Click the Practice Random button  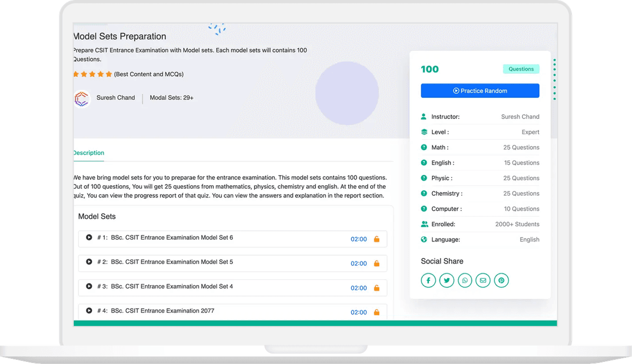[480, 91]
